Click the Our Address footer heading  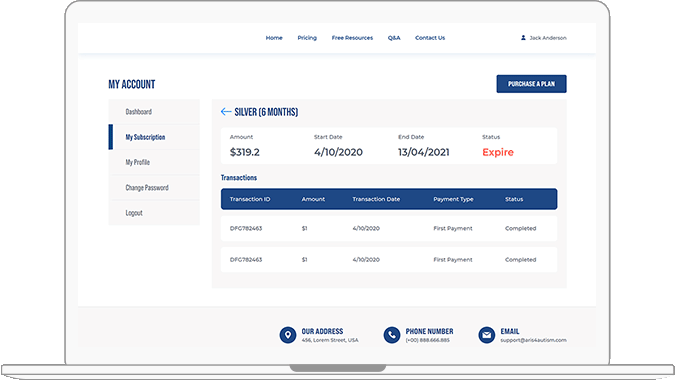tap(322, 331)
